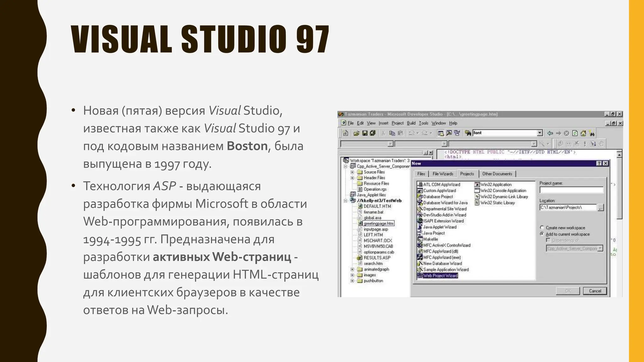
Task: Click the Cut scissors toolbar icon
Action: pyautogui.click(x=383, y=133)
